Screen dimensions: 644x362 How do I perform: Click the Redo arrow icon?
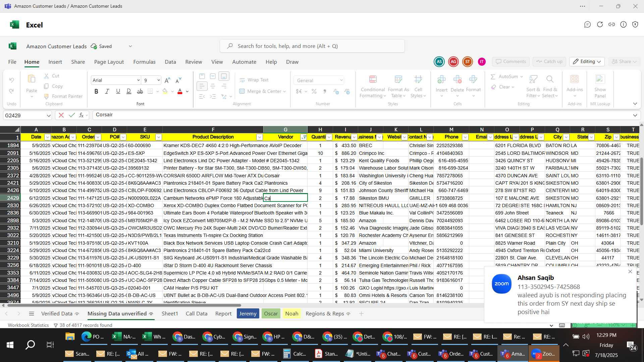click(12, 91)
